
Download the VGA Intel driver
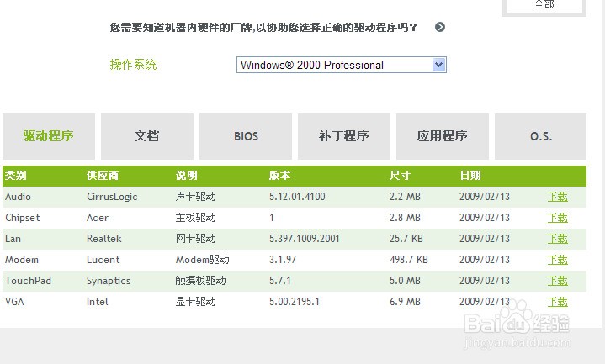pos(558,302)
